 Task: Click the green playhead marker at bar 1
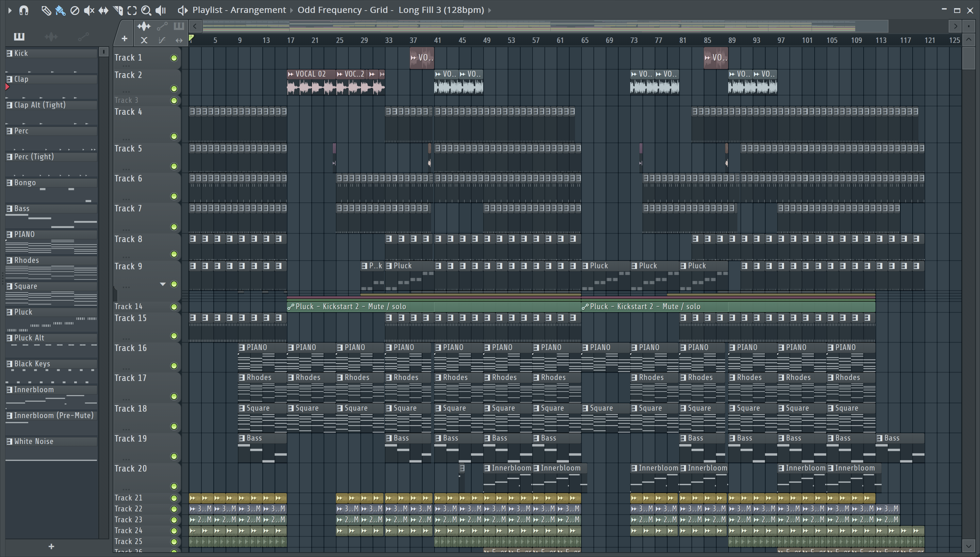coord(192,38)
